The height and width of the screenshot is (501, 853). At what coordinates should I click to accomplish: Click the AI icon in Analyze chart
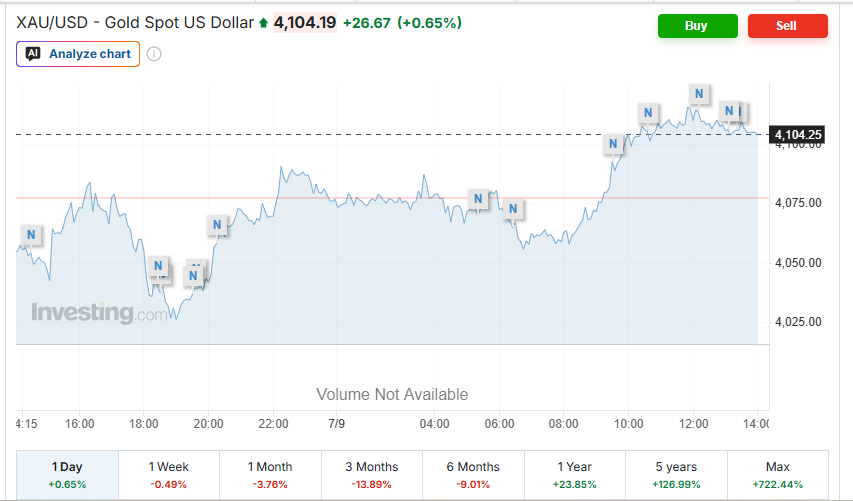click(x=33, y=53)
